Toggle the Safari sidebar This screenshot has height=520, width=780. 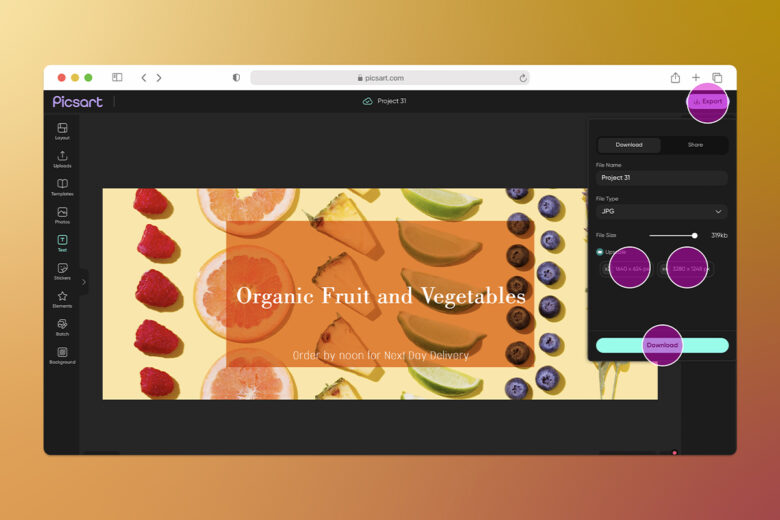point(117,77)
